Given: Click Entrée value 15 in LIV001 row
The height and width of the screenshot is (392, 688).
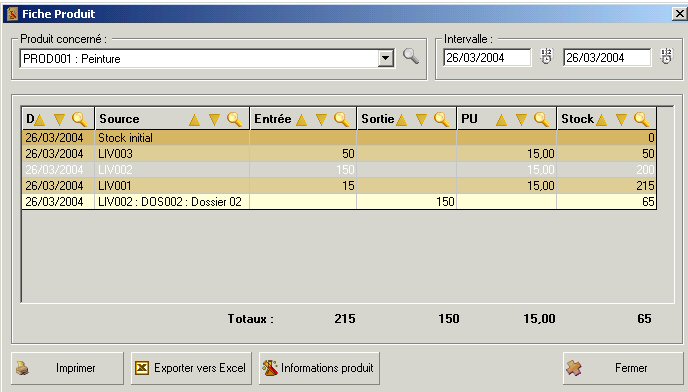Looking at the screenshot, I should (348, 186).
